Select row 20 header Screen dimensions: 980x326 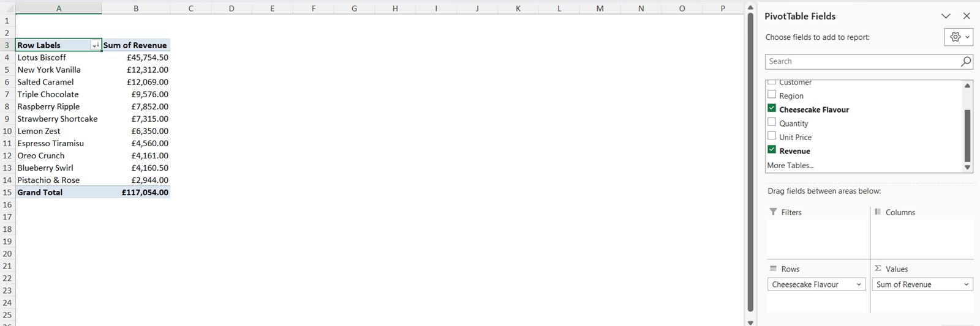tap(7, 253)
